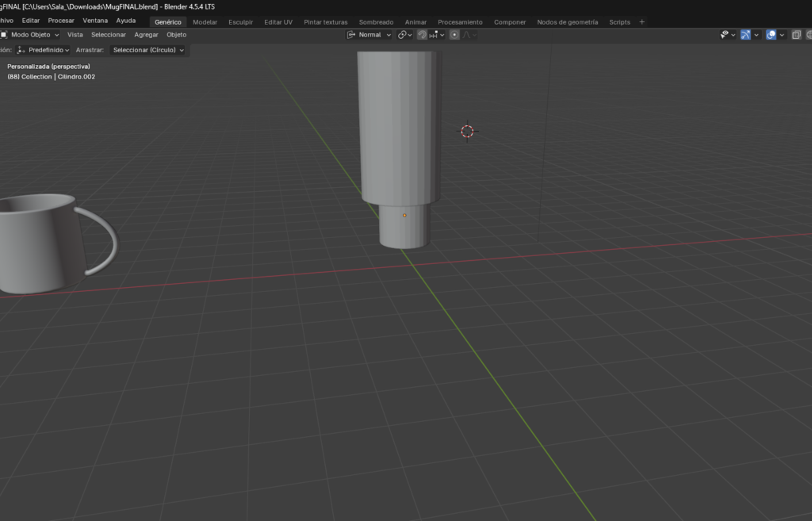Click the pivot point link icon
Screen dimensions: 812x521
(x=403, y=35)
